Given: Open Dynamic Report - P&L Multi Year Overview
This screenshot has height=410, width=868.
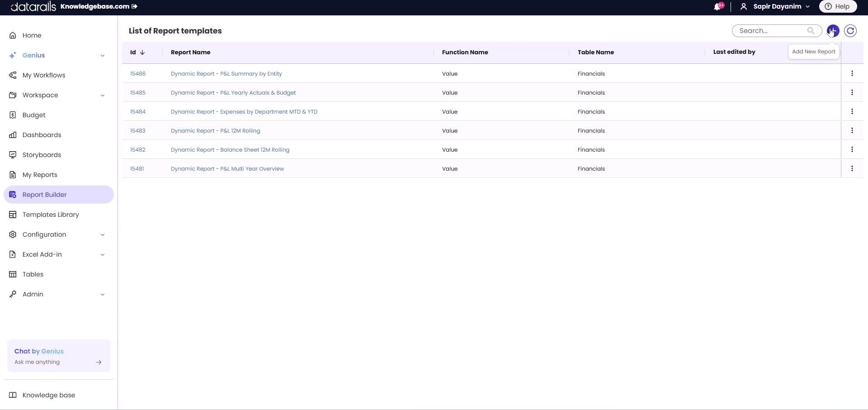Looking at the screenshot, I should (227, 169).
